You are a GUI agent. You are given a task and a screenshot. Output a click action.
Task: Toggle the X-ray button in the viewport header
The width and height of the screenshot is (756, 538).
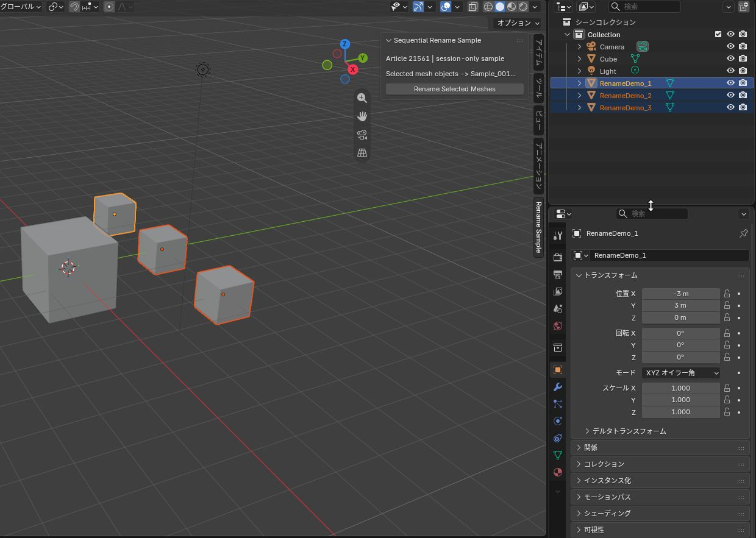click(473, 7)
